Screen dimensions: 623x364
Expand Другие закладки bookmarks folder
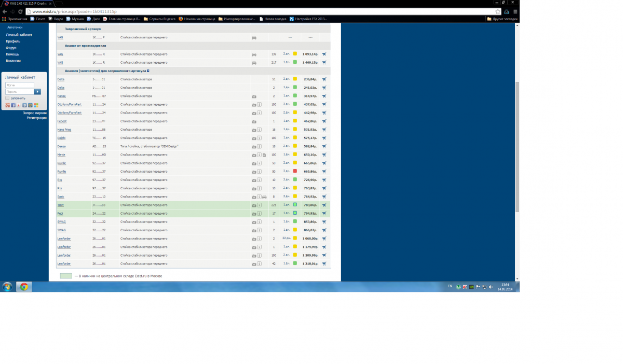point(502,19)
